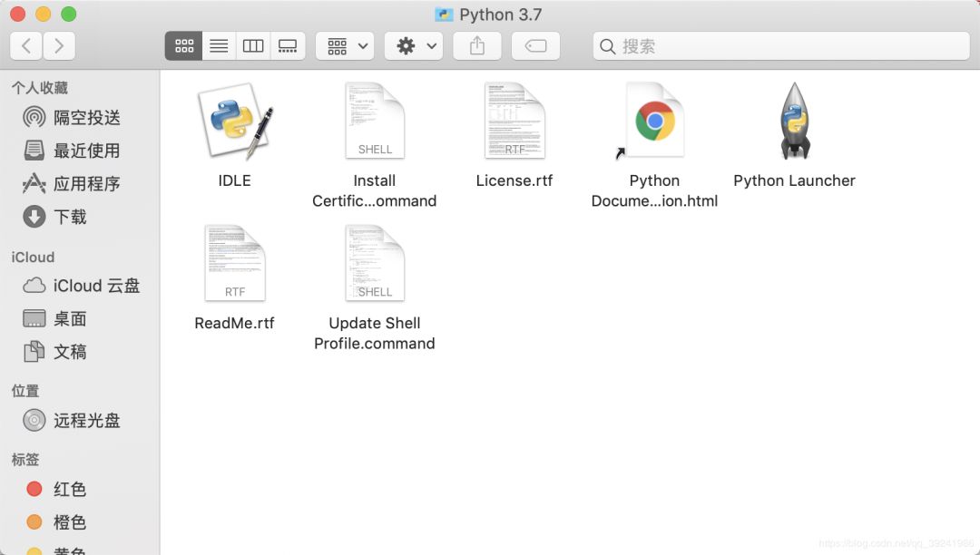Open the IDLE application icon
This screenshot has height=555, width=980.
pos(235,122)
